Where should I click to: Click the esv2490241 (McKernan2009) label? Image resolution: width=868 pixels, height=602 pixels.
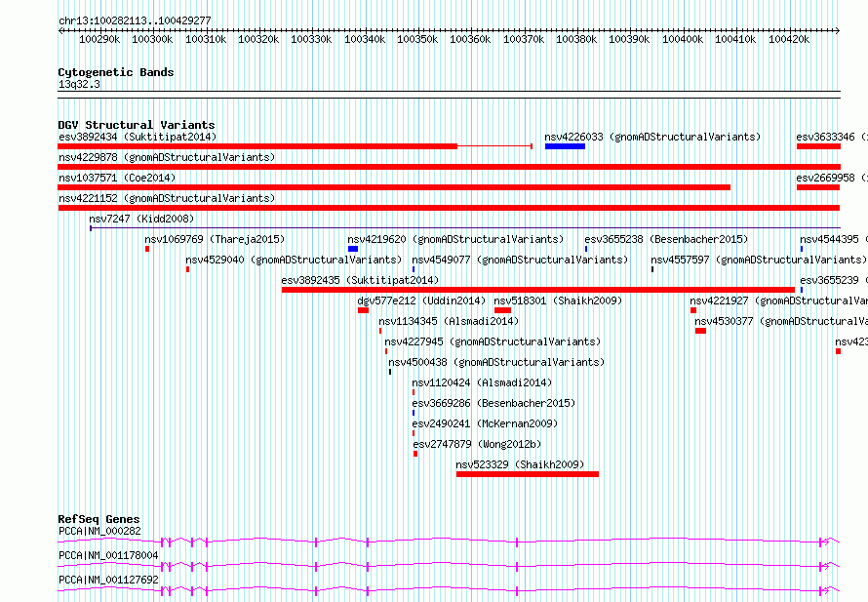tap(485, 423)
